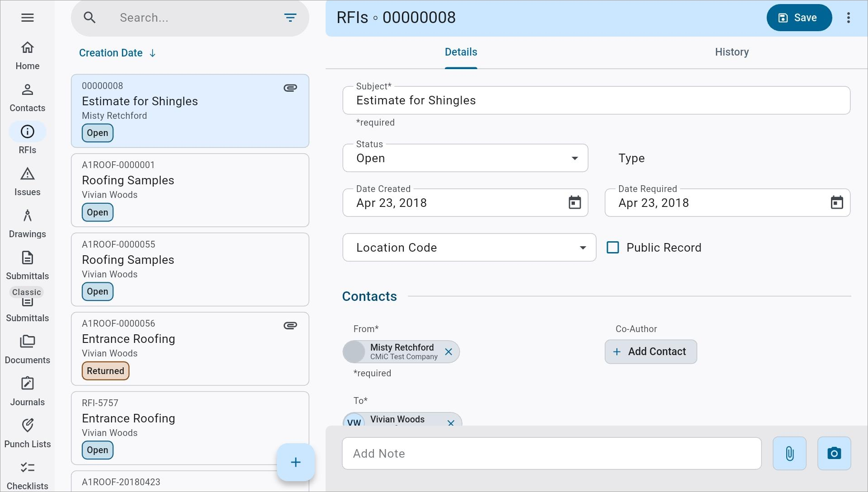Click attachment paperclip on Estimate for Shingles card
This screenshot has width=868, height=492.
coord(290,88)
